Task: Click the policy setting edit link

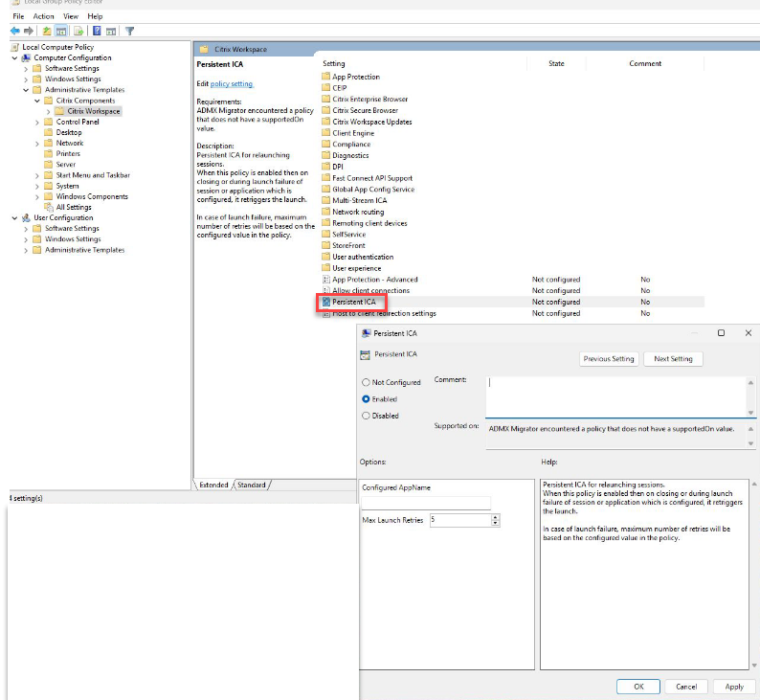Action: [x=232, y=84]
